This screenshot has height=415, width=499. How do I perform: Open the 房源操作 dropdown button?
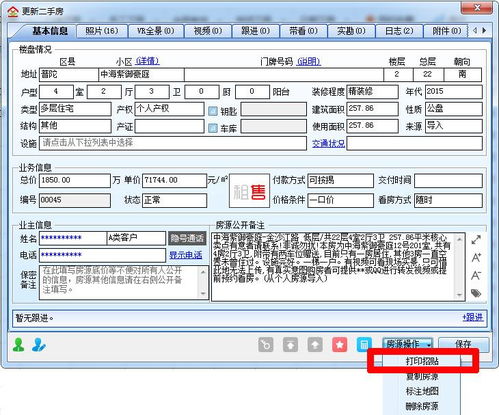tap(408, 344)
